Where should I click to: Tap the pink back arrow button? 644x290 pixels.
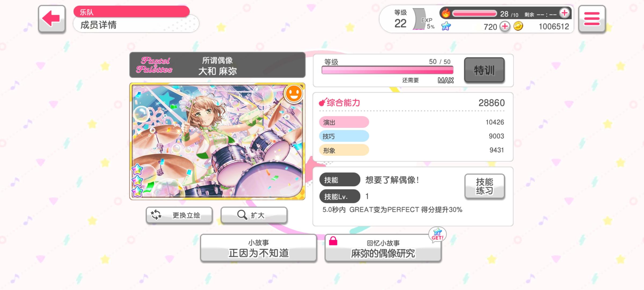pyautogui.click(x=52, y=19)
